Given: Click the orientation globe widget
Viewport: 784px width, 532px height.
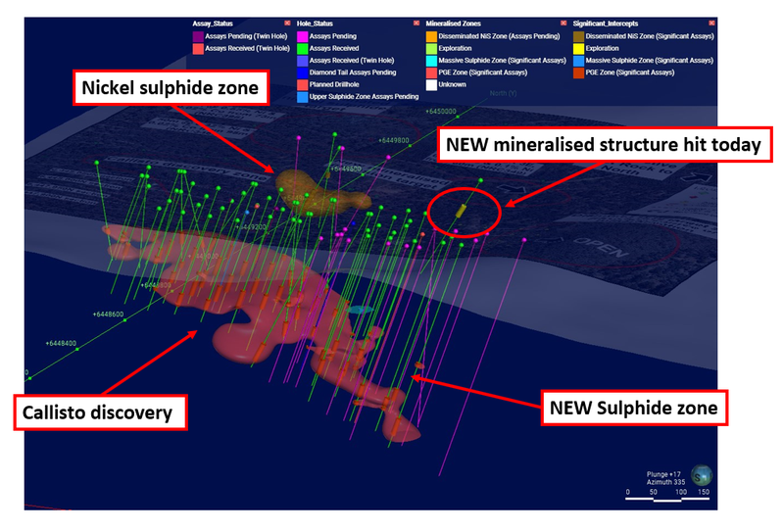Looking at the screenshot, I should point(701,475).
